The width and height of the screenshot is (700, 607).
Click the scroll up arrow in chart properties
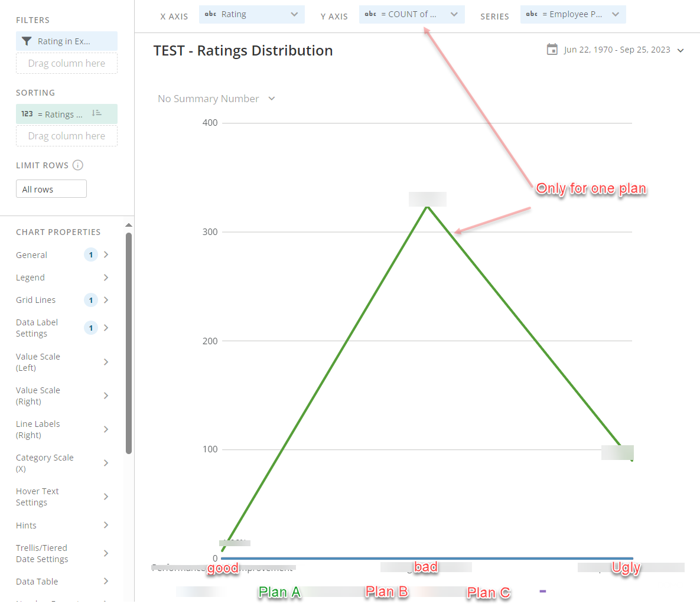[129, 225]
